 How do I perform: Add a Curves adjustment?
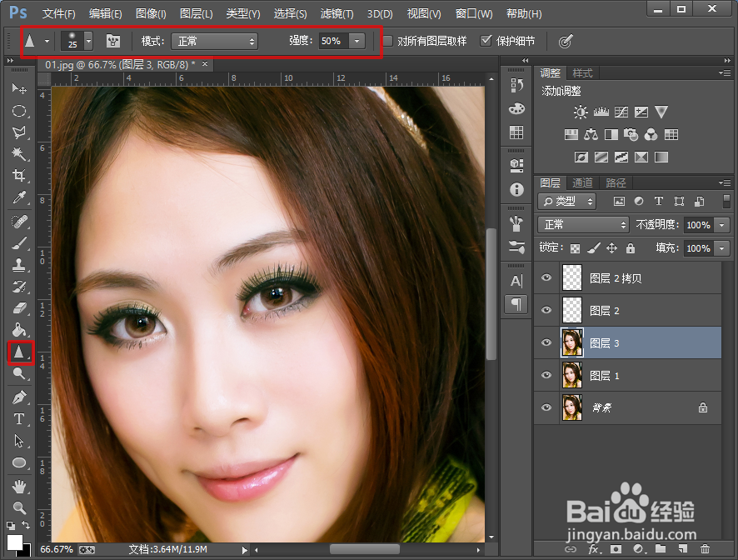(x=621, y=112)
